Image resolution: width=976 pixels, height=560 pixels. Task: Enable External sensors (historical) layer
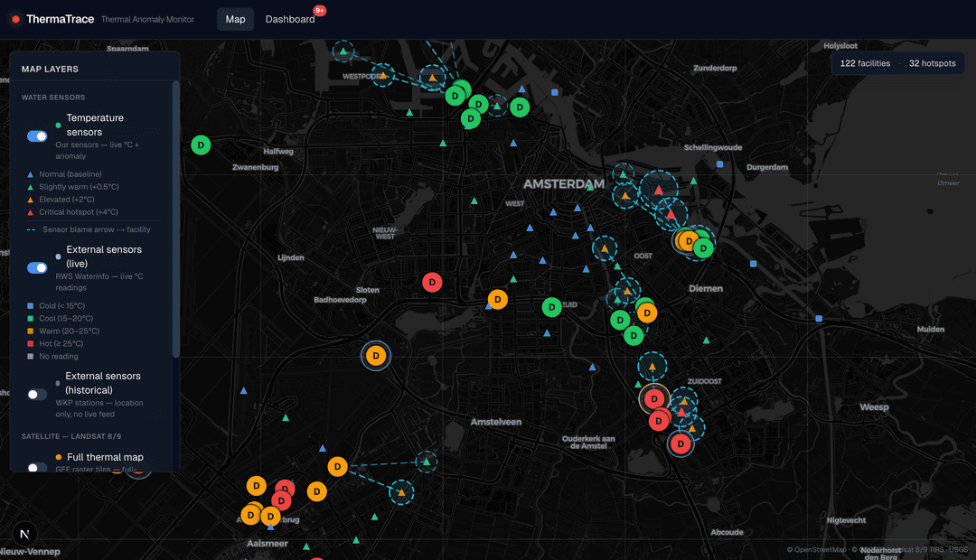(35, 394)
